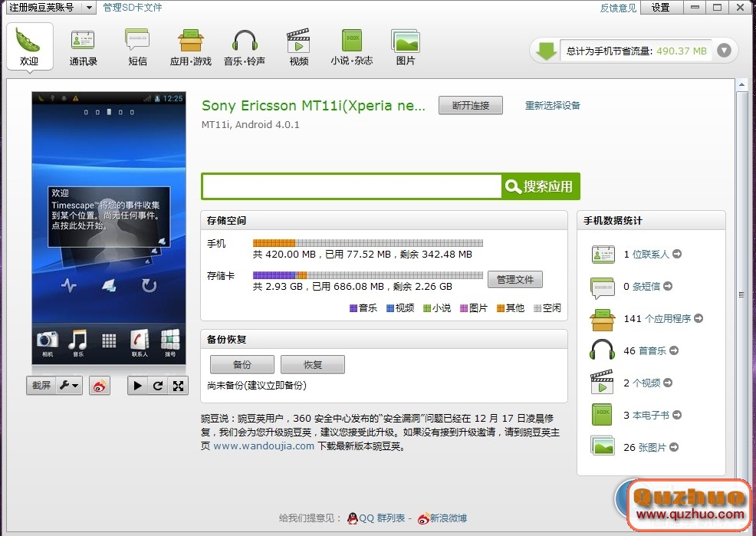Click the vertical scrollbar thumb
Viewport: 756px width, 536px height.
(x=741, y=294)
